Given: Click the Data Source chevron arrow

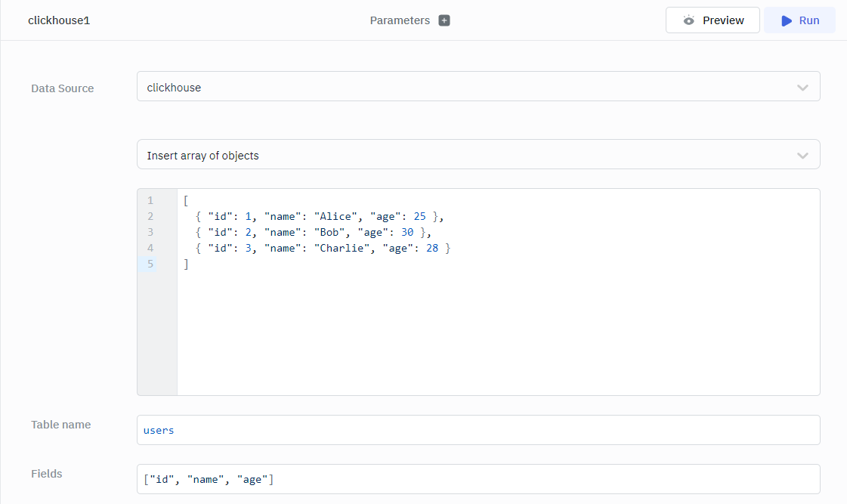Looking at the screenshot, I should point(802,88).
